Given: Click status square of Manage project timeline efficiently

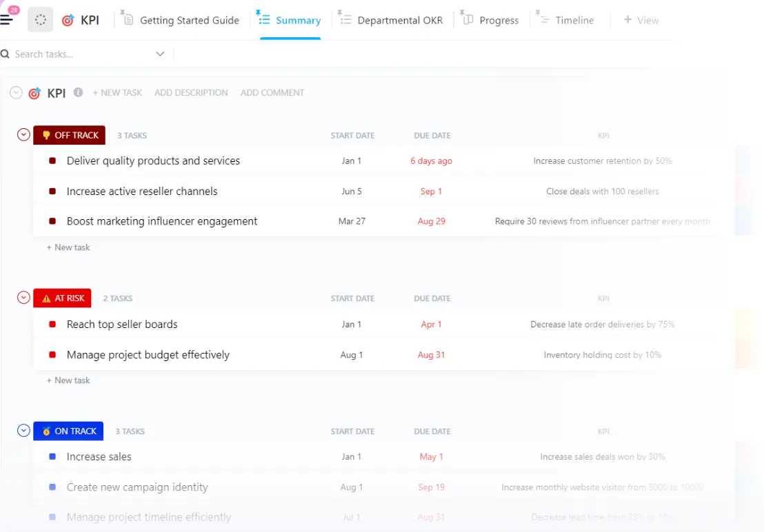Looking at the screenshot, I should (x=52, y=517).
